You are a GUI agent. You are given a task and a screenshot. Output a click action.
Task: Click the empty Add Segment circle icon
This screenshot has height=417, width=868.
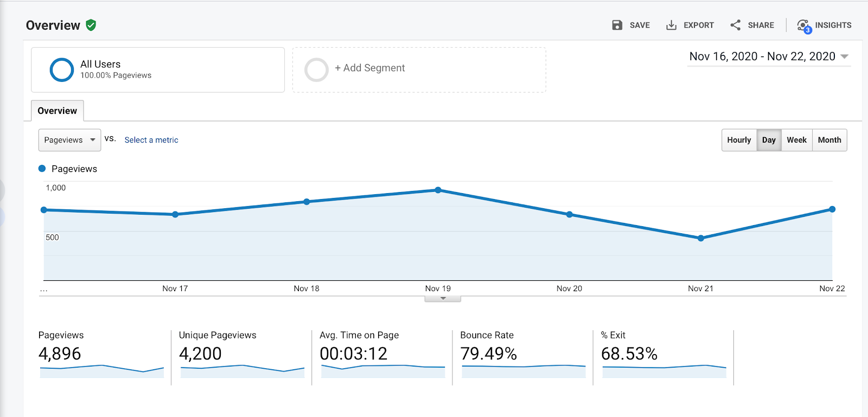click(x=316, y=70)
